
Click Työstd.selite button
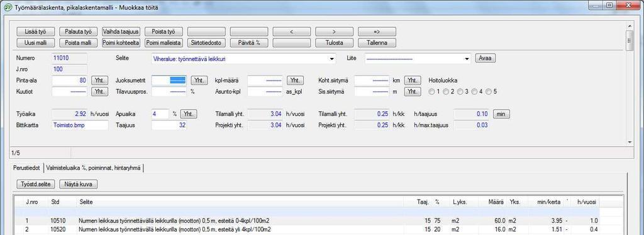pyautogui.click(x=35, y=184)
